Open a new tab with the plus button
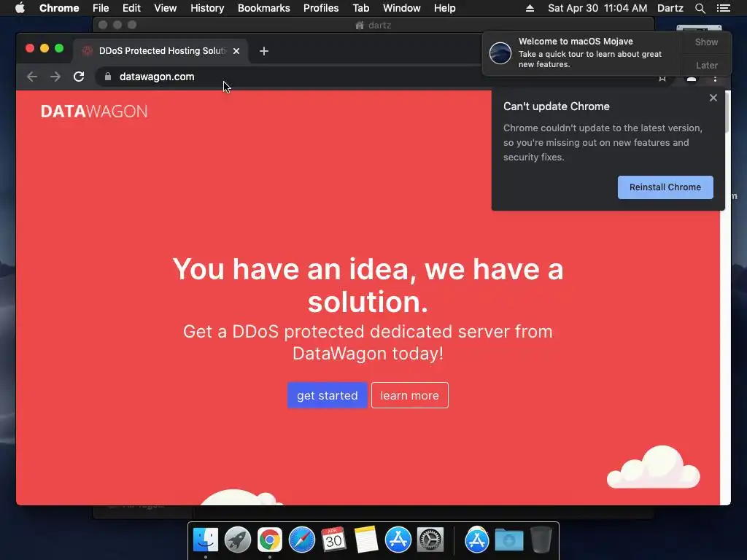This screenshot has height=560, width=747. 264,51
